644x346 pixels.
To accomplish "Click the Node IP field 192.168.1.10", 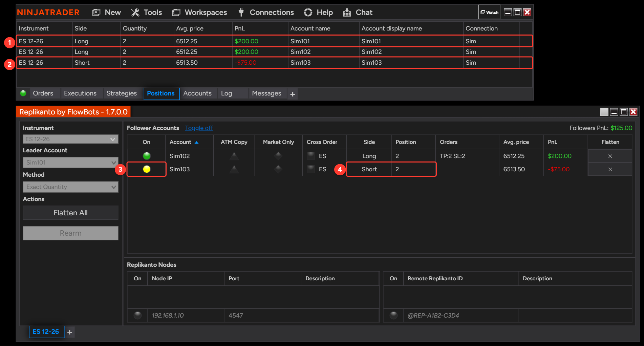I will pyautogui.click(x=186, y=316).
